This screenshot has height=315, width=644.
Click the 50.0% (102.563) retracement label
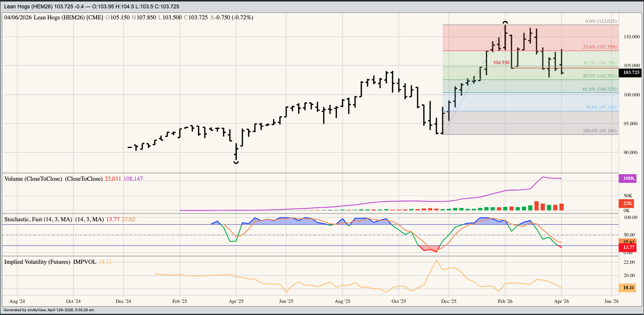599,76
